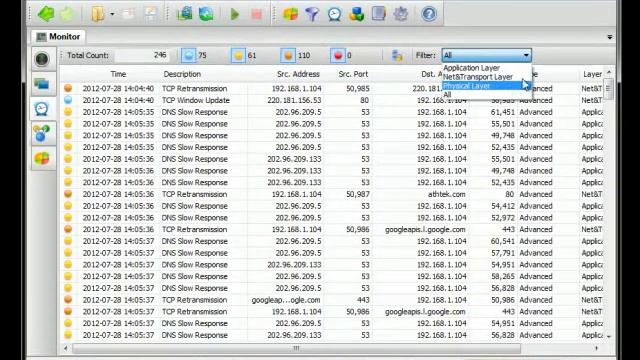Click source port 50,987 cell
The height and width of the screenshot is (360, 640).
358,194
